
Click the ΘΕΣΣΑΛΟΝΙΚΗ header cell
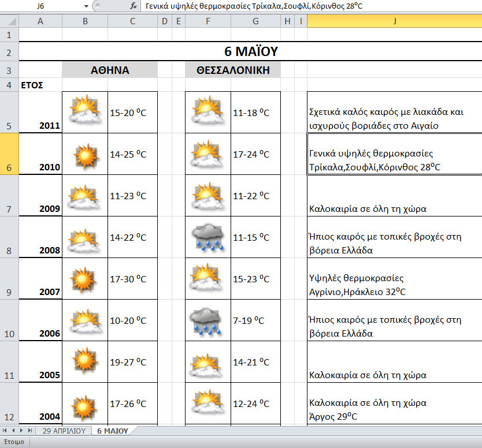[x=233, y=70]
